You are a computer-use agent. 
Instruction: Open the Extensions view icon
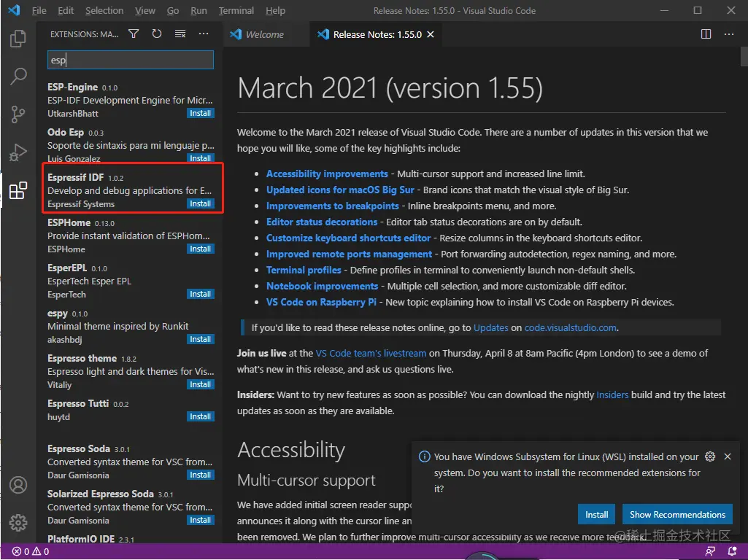click(x=18, y=190)
